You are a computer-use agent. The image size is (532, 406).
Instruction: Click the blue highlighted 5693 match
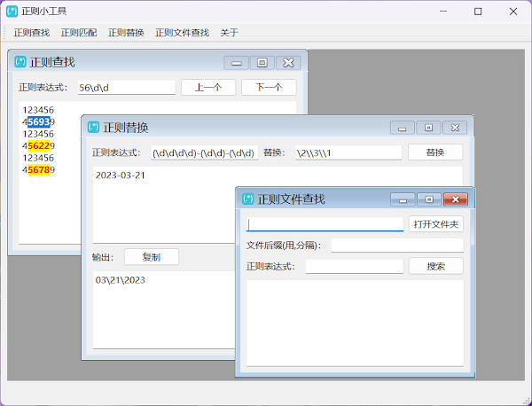pyautogui.click(x=39, y=121)
